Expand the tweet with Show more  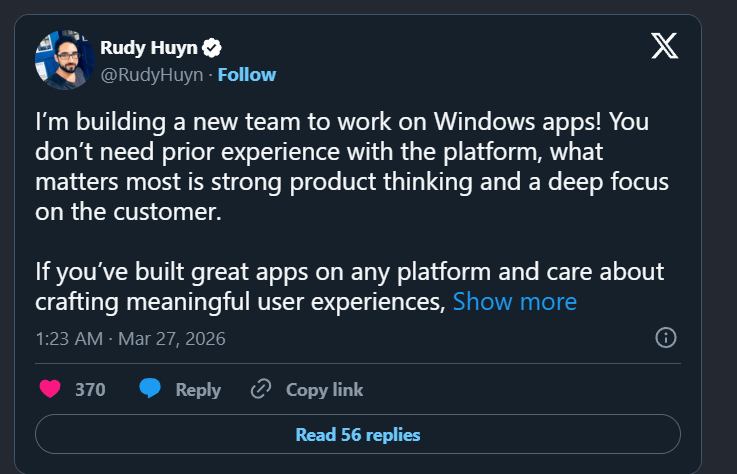(514, 301)
